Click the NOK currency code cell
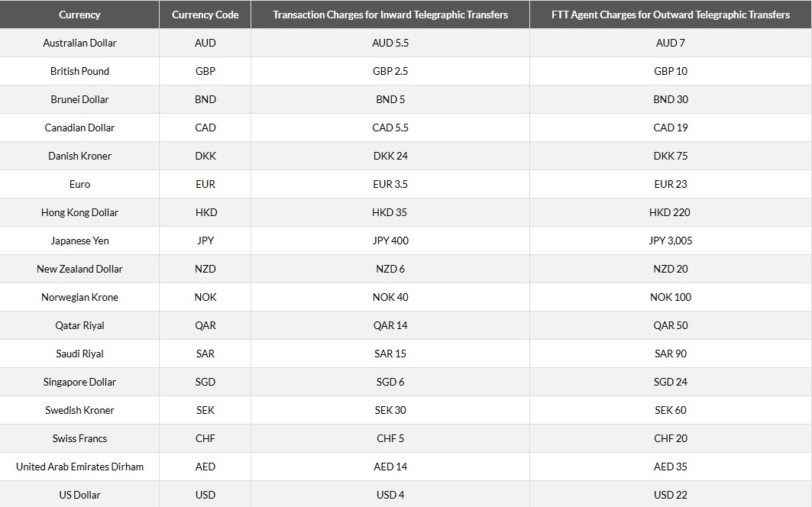 coord(205,297)
